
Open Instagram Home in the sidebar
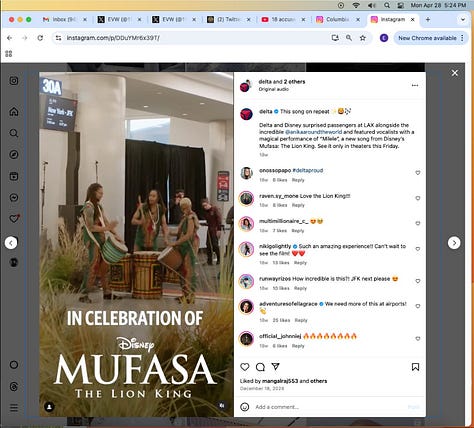pos(14,112)
